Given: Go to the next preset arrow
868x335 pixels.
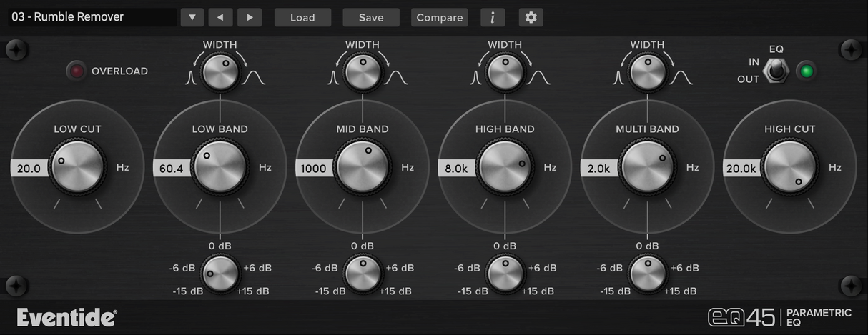Looking at the screenshot, I should pyautogui.click(x=249, y=17).
